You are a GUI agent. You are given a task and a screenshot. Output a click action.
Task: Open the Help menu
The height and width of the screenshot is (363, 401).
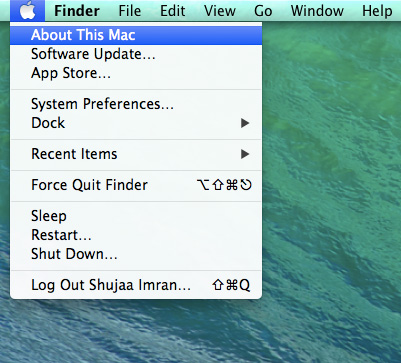[377, 11]
